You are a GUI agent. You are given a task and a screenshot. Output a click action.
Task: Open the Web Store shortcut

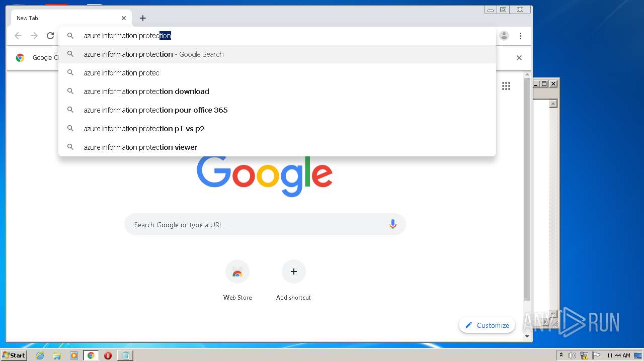[237, 281]
